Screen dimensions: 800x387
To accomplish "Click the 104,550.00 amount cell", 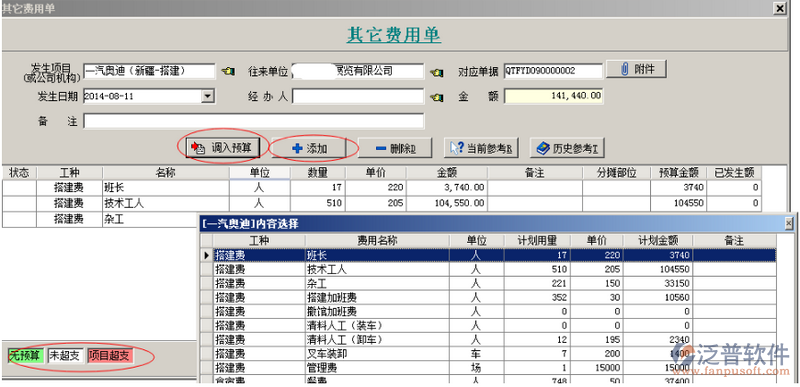I will click(447, 203).
